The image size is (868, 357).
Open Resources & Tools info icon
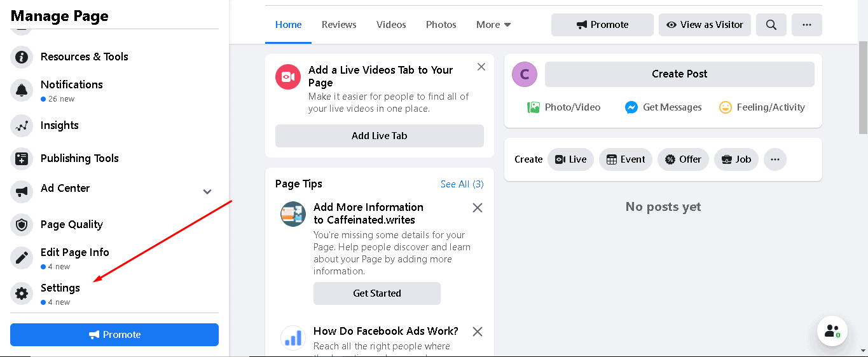point(22,57)
